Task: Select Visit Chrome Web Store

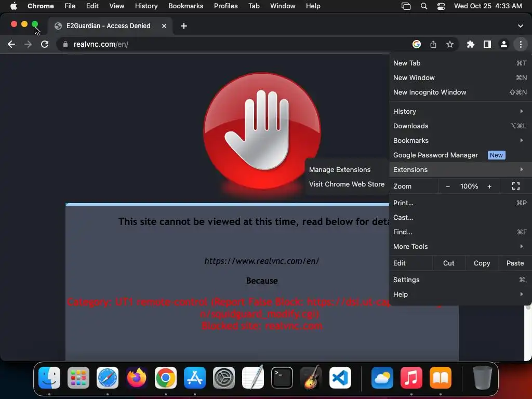Action: point(347,184)
